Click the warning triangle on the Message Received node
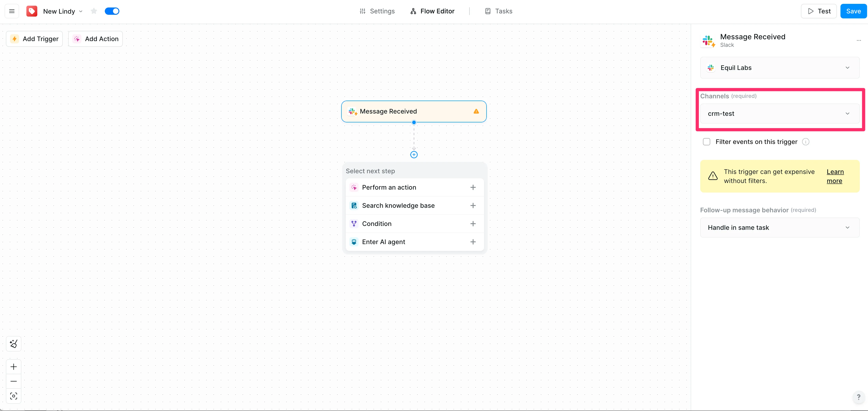The width and height of the screenshot is (868, 411). 476,111
